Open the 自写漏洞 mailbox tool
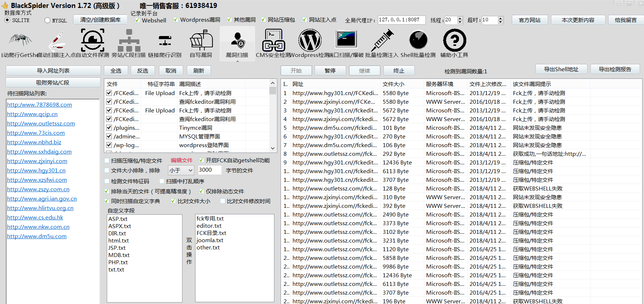Image resolution: width=644 pixels, height=304 pixels. click(201, 44)
